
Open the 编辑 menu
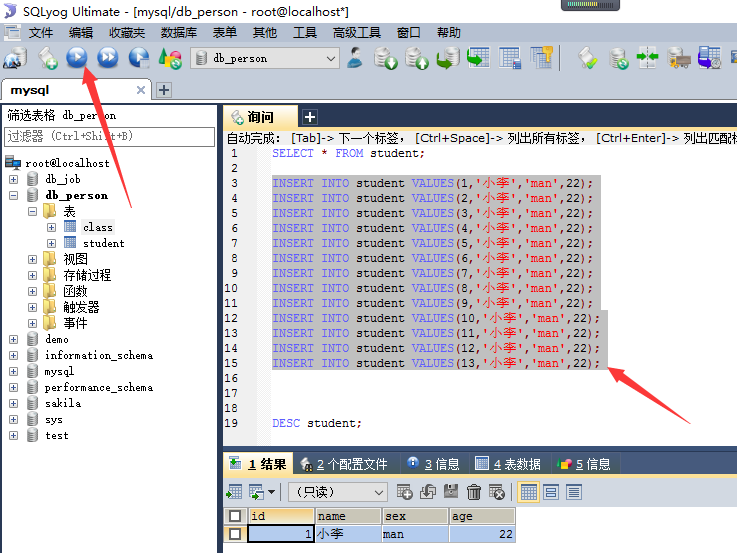point(81,32)
